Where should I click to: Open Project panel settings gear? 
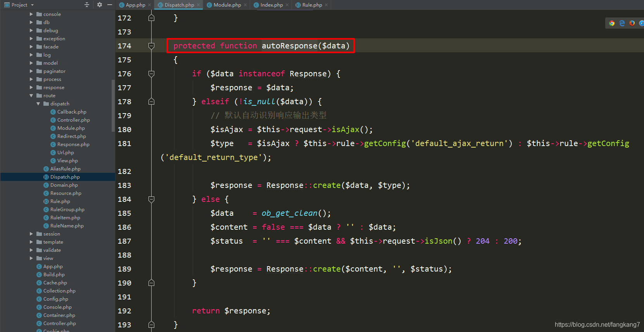(x=100, y=5)
